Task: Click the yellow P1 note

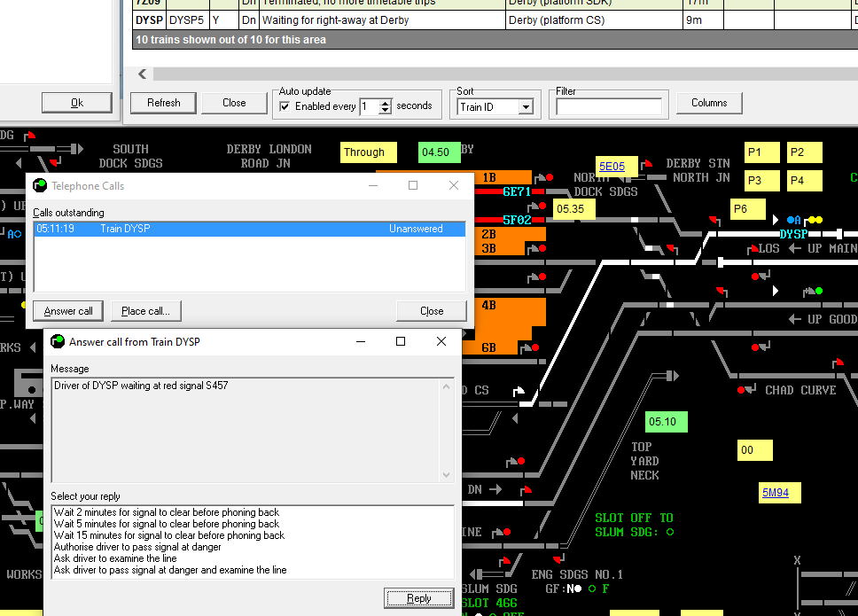Action: click(762, 152)
